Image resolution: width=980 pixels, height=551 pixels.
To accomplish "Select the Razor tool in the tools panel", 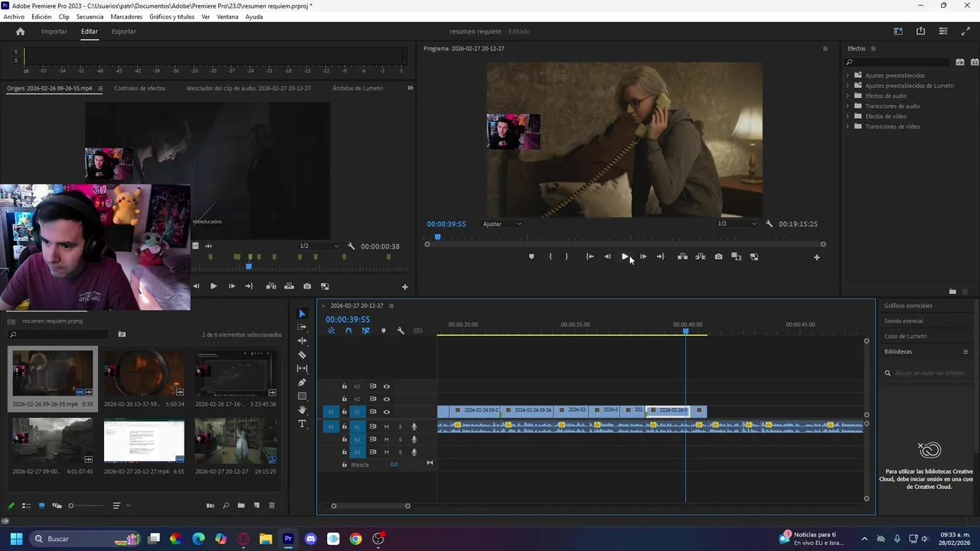I will pos(302,355).
